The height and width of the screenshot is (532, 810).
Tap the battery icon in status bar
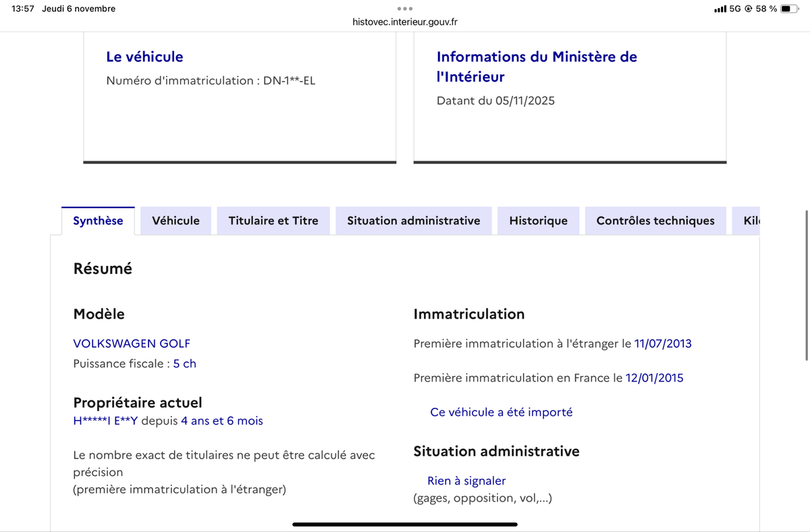pyautogui.click(x=790, y=9)
